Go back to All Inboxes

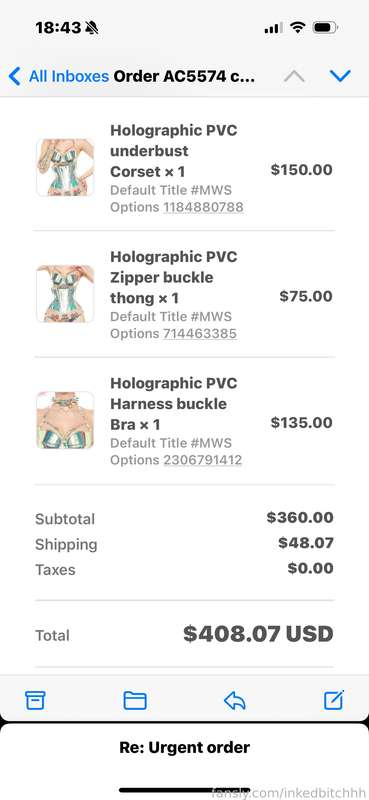pyautogui.click(x=59, y=76)
